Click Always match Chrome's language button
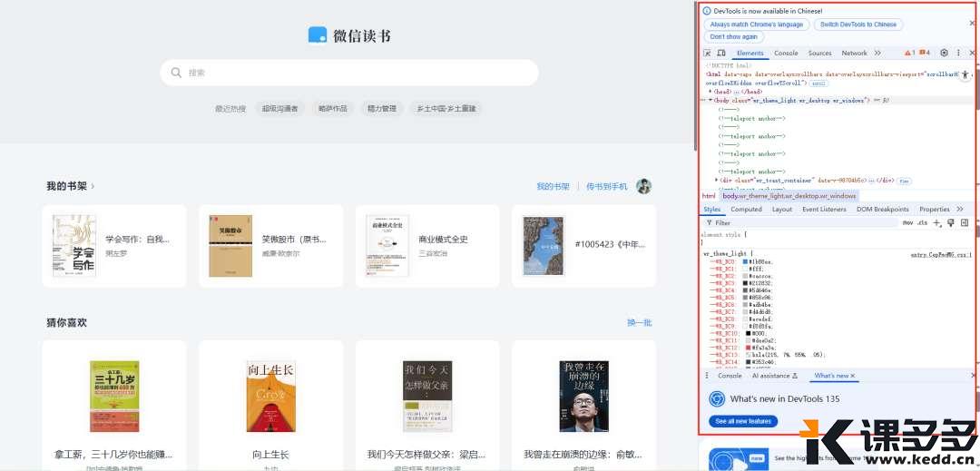The height and width of the screenshot is (471, 980). tap(756, 25)
